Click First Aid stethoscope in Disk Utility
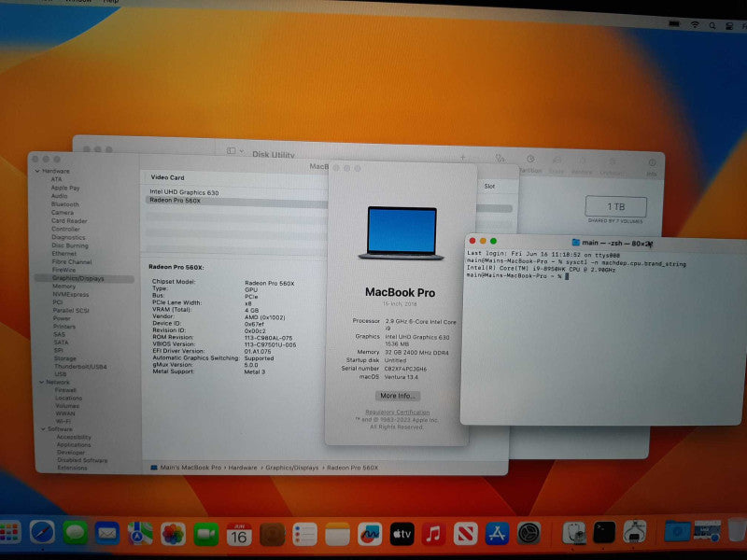 coord(500,158)
